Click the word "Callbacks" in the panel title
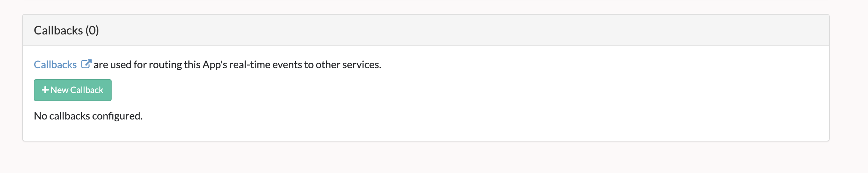Image resolution: width=868 pixels, height=173 pixels. 58,30
